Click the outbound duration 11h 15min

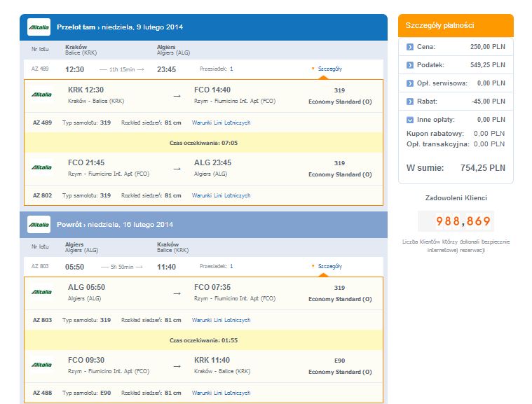click(122, 69)
